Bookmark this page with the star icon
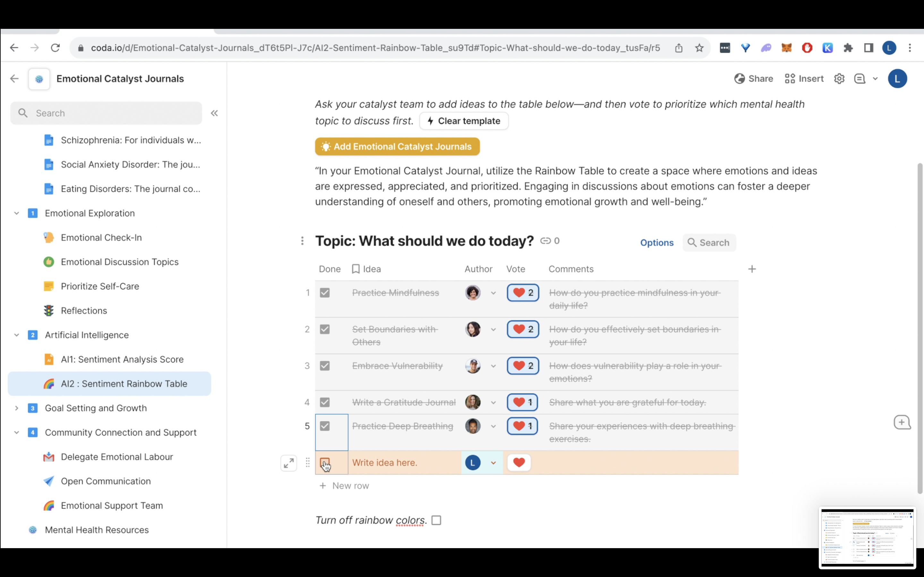This screenshot has width=924, height=577. [699, 48]
